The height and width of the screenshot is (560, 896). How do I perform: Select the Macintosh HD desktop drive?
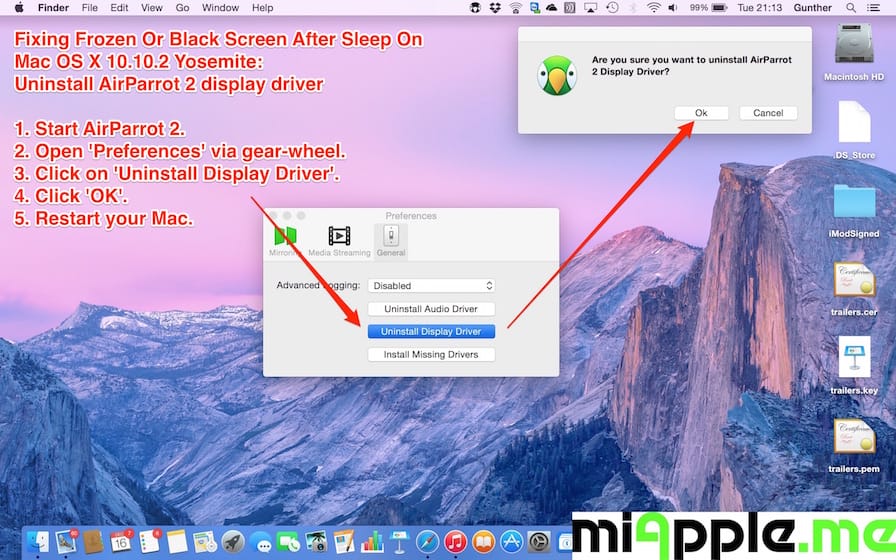coord(854,52)
